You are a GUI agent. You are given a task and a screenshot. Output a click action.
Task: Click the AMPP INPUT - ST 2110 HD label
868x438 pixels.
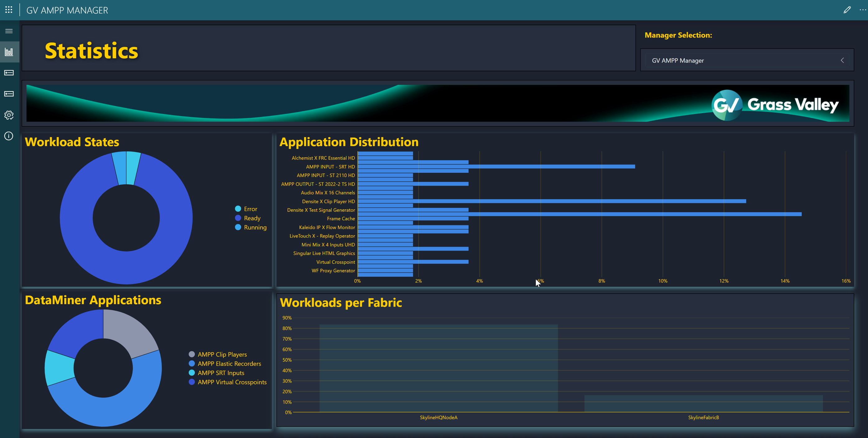click(x=326, y=175)
